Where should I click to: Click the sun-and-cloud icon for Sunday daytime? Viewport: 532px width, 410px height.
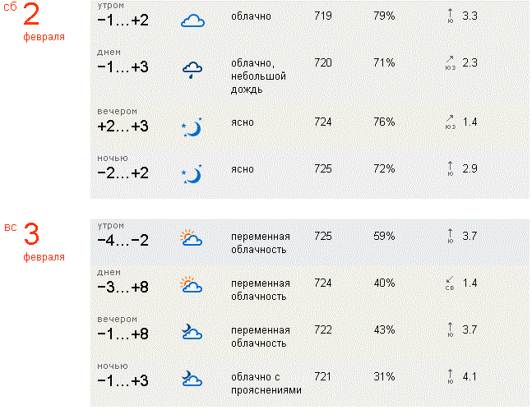pos(192,285)
